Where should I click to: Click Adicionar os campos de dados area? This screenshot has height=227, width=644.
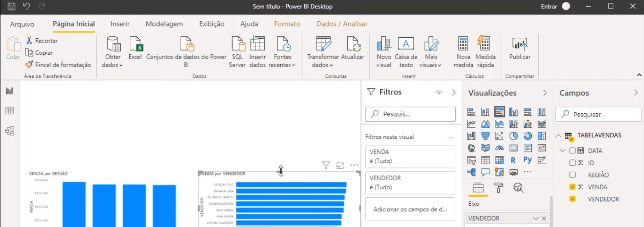(410, 209)
